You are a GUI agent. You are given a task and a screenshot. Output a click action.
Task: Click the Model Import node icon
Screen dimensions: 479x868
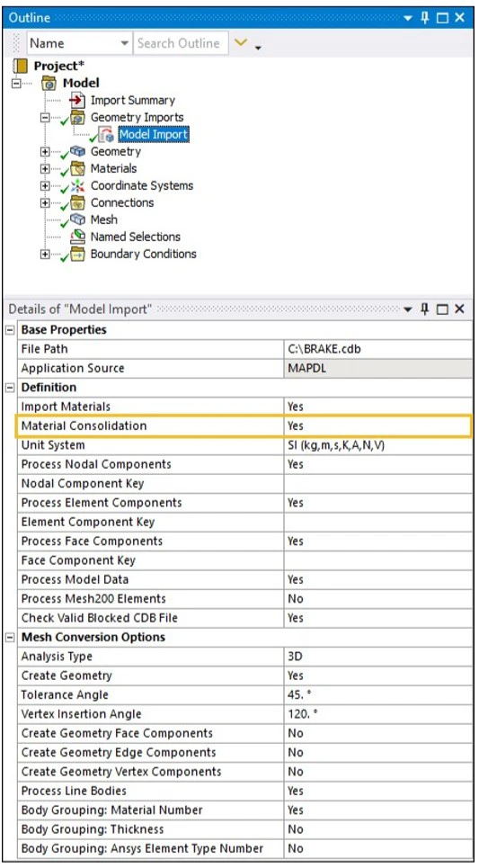click(106, 135)
